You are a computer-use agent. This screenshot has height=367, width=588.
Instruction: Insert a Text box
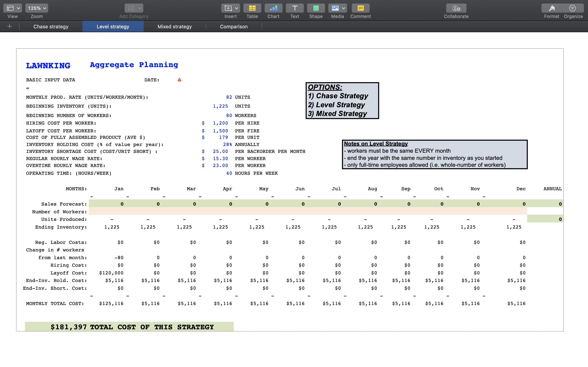[294, 8]
